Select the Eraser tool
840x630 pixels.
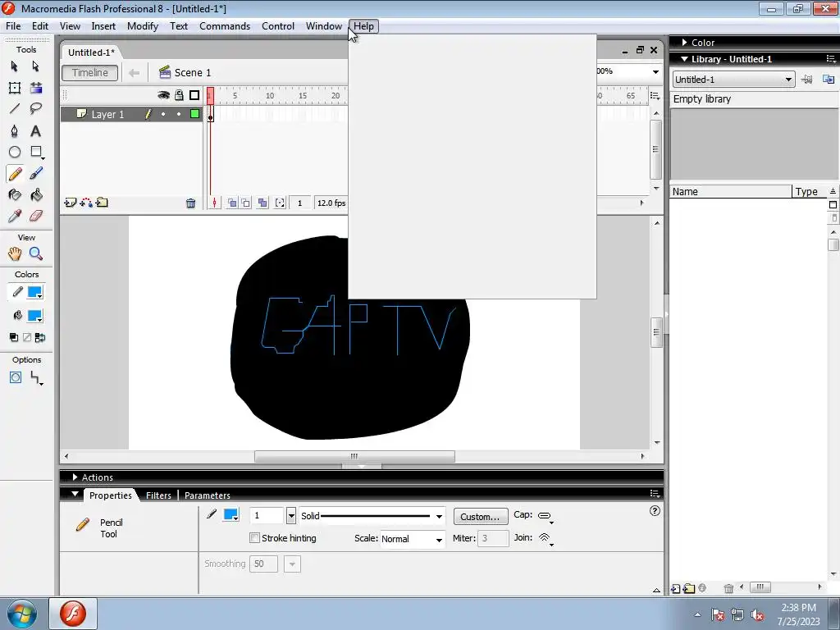36,216
